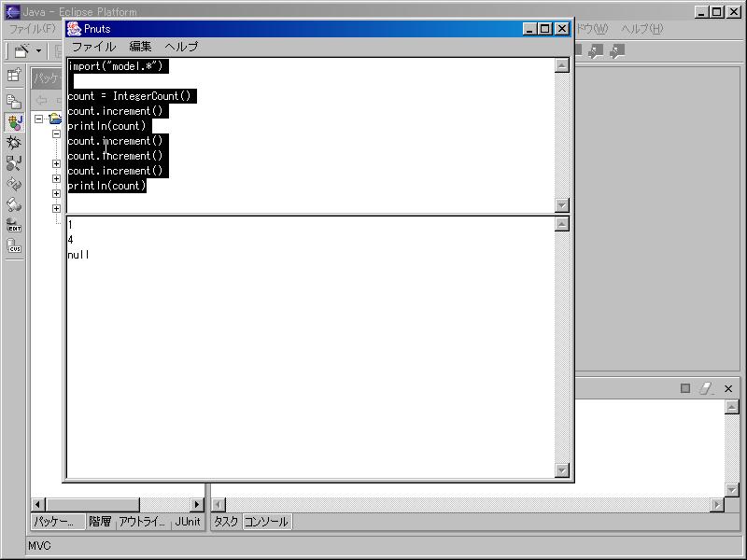Open the New wizard in Eclipse toolbar

(21, 50)
